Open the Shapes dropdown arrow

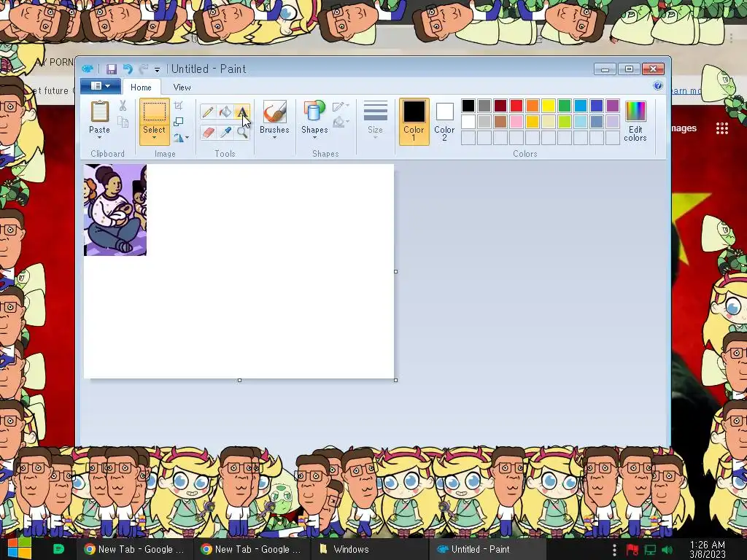coord(314,138)
